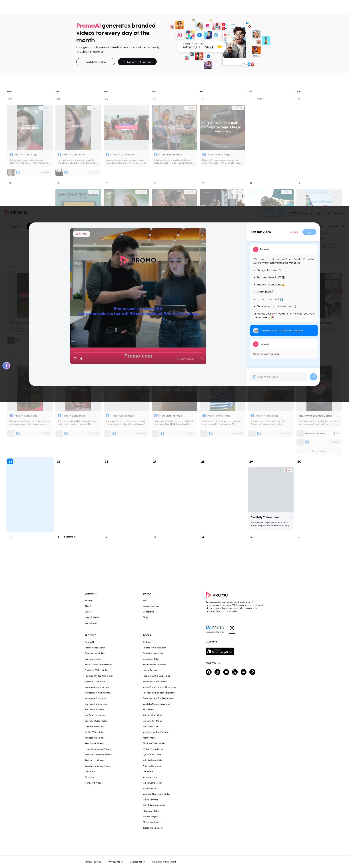Click the sparkle icon in the edit input
Viewport: 349px width, 868px height.
(254, 377)
